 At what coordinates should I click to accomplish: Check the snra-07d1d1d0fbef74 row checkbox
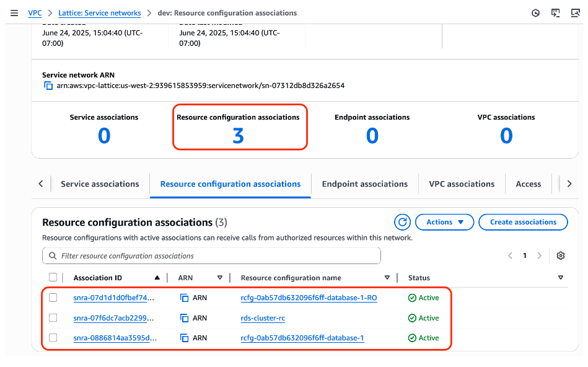(x=53, y=298)
